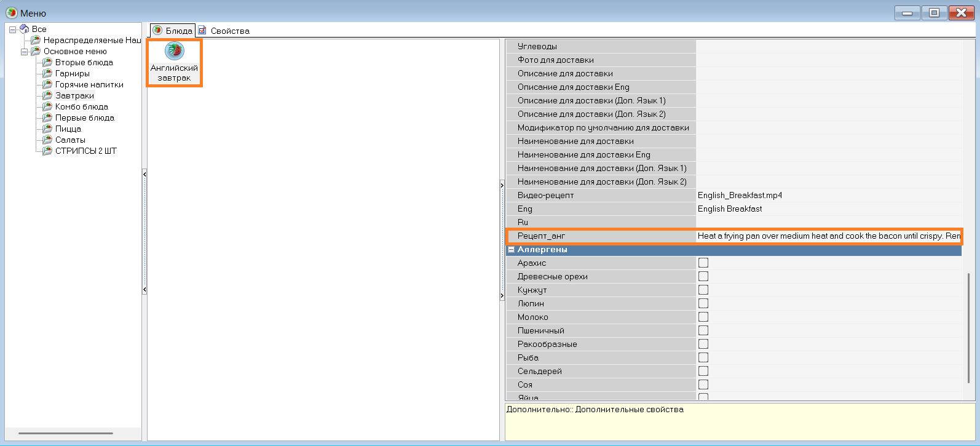Switch to the Свойства tab

(x=229, y=31)
